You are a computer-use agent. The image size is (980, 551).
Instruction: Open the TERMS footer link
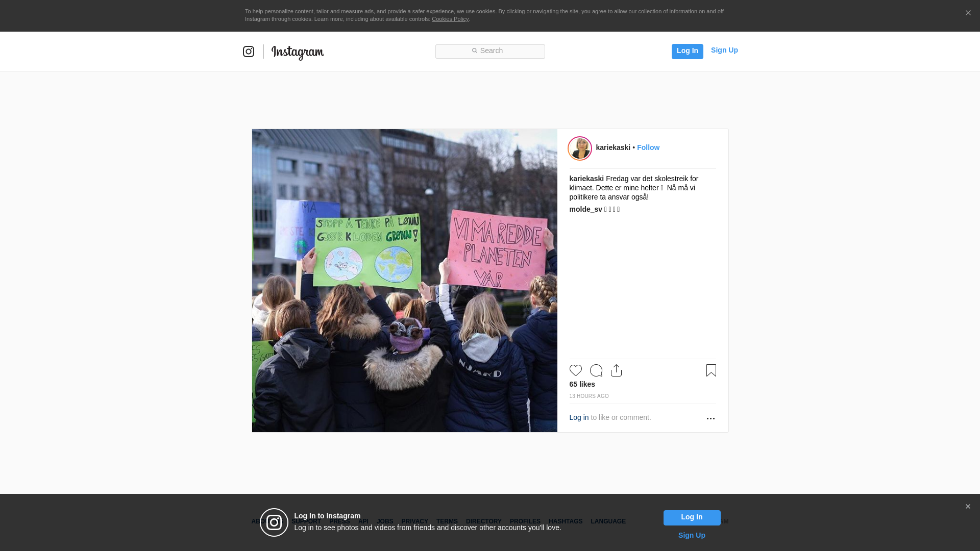(x=447, y=521)
